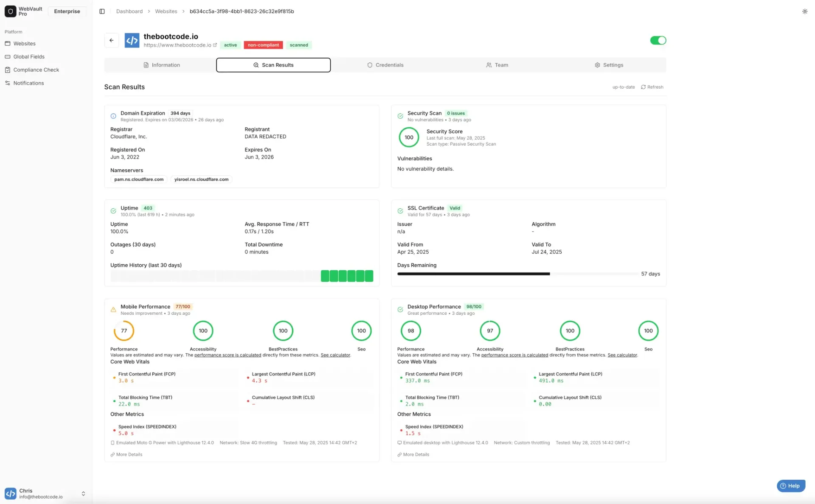815x504 pixels.
Task: Collapse the sidebar with the panel icon
Action: coord(102,11)
